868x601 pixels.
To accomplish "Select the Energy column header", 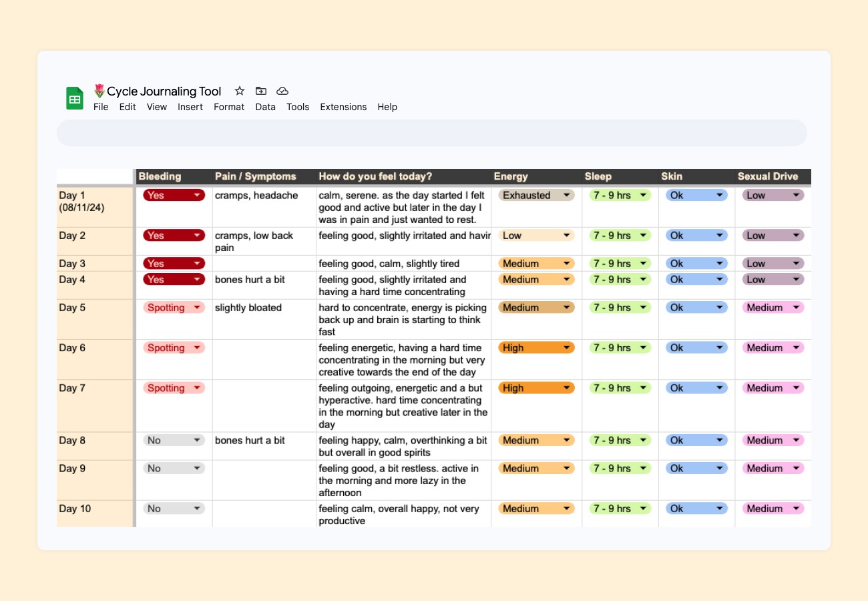I will tap(537, 176).
